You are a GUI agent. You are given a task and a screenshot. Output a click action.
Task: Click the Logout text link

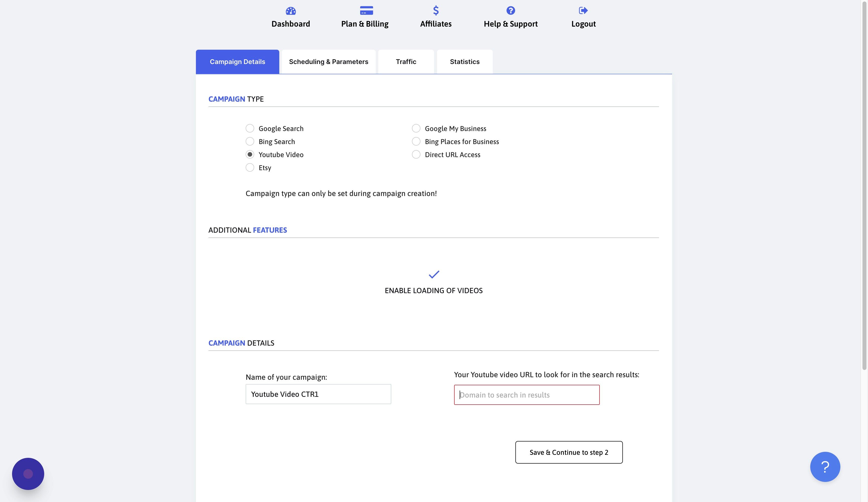[583, 24]
